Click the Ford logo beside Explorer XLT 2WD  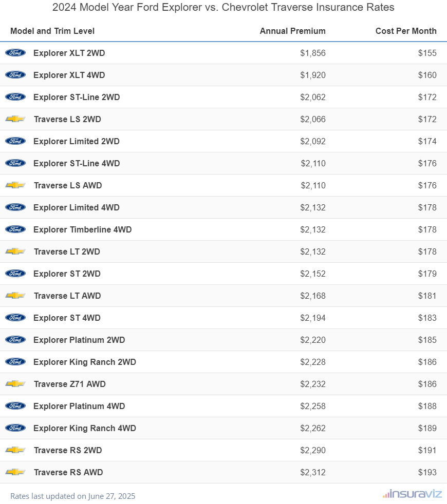click(x=15, y=53)
